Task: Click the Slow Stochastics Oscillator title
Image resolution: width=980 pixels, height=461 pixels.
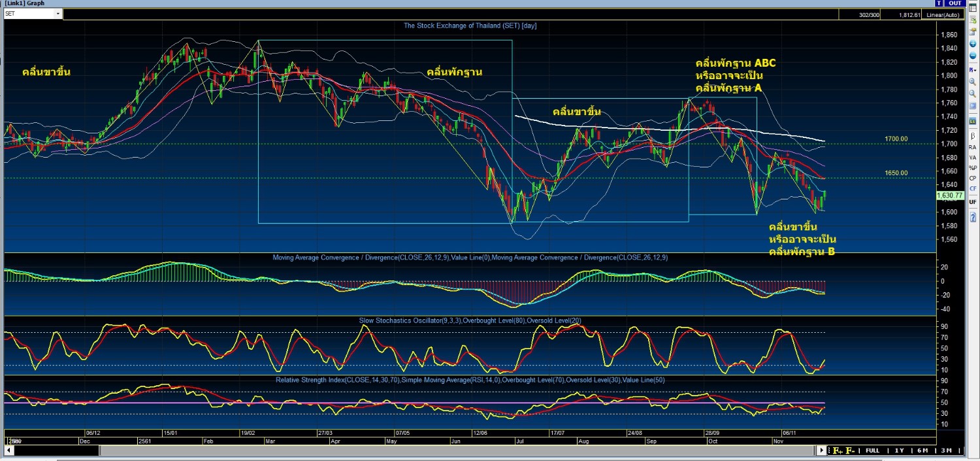Action: pos(469,320)
